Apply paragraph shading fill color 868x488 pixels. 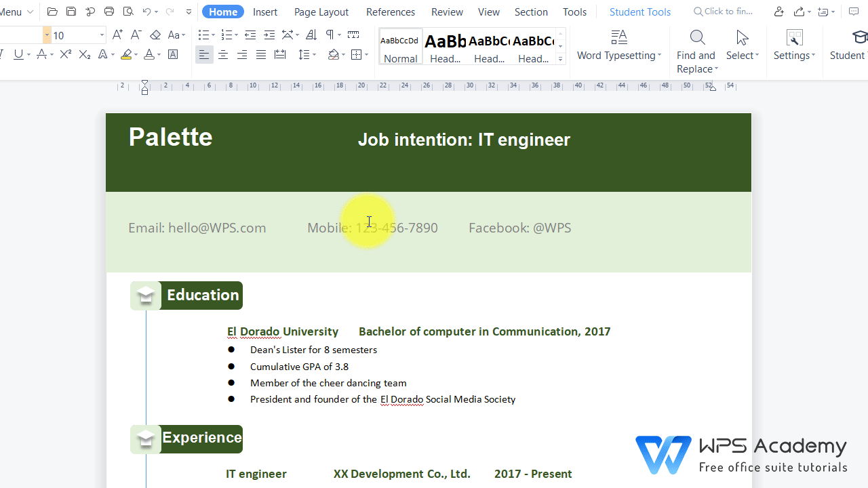click(333, 55)
